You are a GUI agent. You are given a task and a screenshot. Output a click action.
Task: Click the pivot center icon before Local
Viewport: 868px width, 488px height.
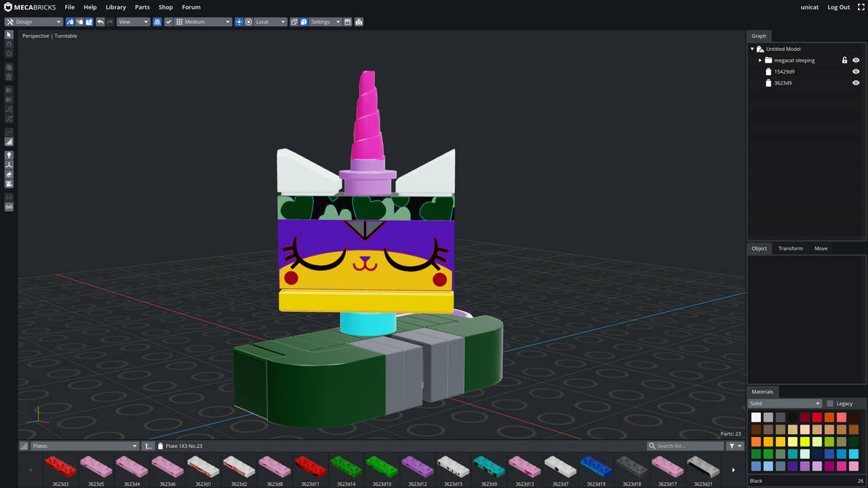(239, 22)
